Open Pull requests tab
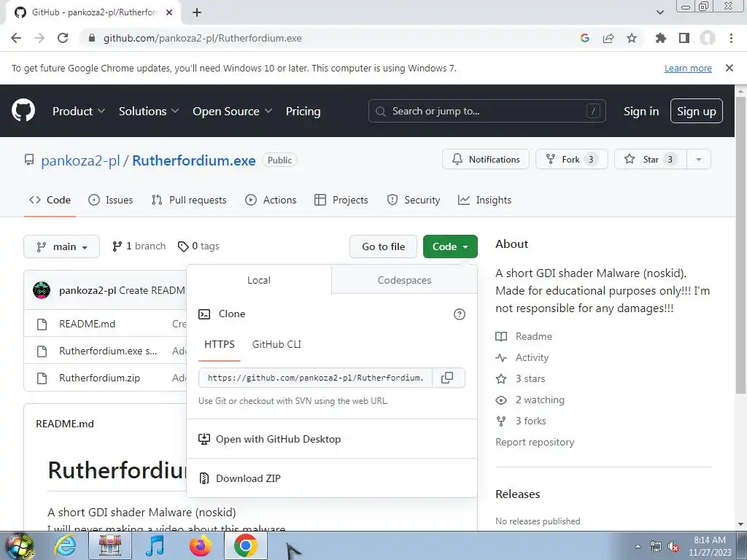Viewport: 747px width, 560px height. pyautogui.click(x=189, y=200)
